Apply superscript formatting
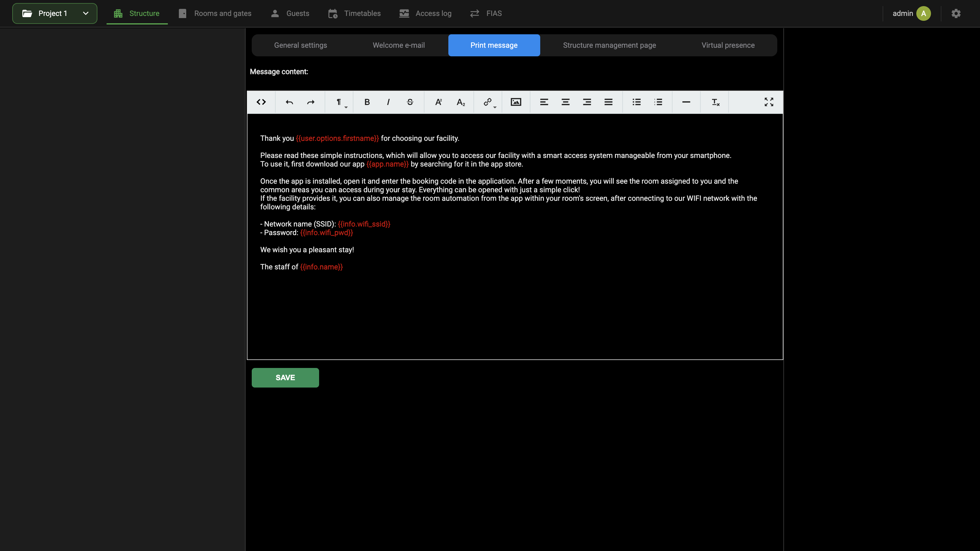The height and width of the screenshot is (551, 980). pyautogui.click(x=438, y=102)
